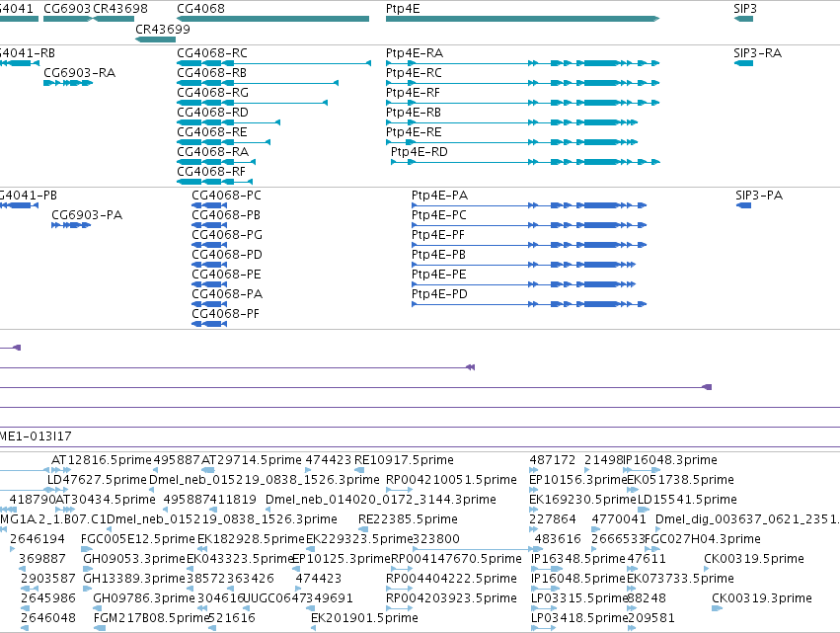The width and height of the screenshot is (840, 633).
Task: Click transcript CG4068-RG
Action: [212, 93]
